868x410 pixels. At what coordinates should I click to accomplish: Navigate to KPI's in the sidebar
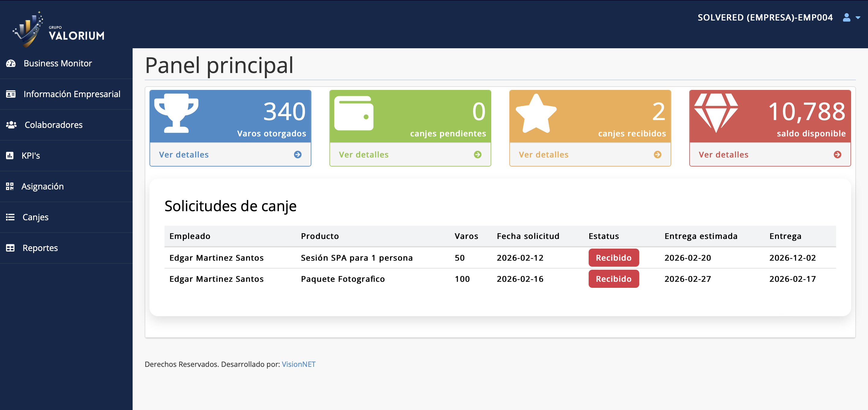click(66, 155)
